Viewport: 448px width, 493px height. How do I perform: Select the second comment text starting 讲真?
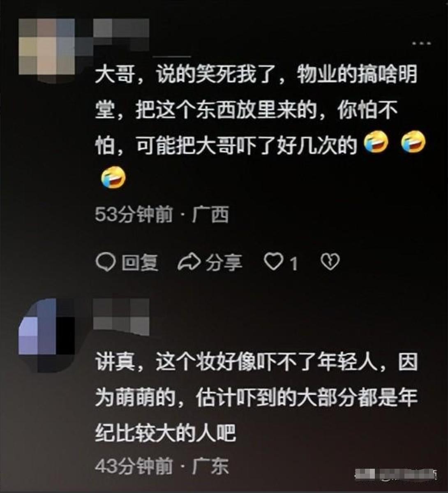click(256, 398)
